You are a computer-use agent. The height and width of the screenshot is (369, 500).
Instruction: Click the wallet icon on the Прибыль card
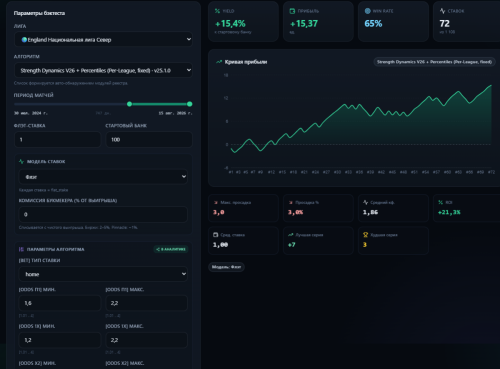tap(292, 11)
